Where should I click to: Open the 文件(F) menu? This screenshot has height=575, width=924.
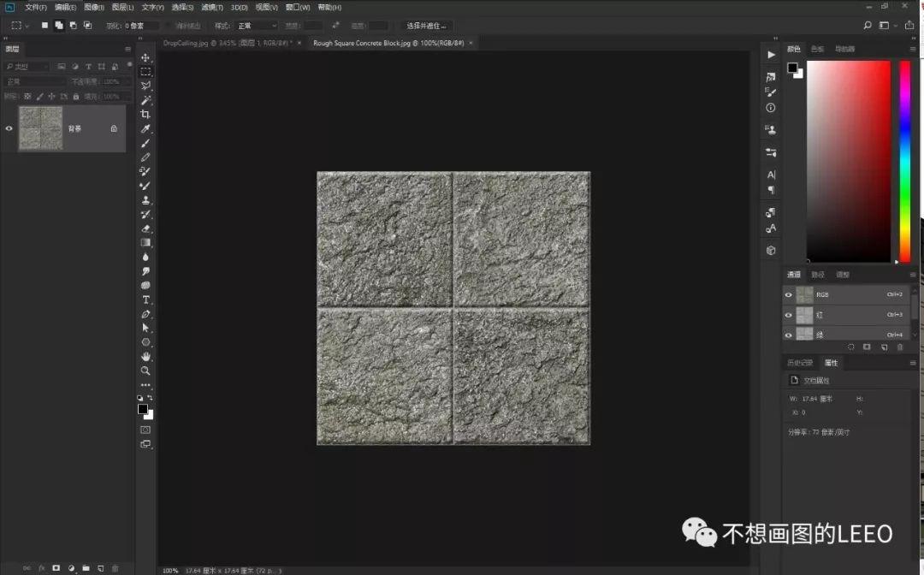pos(36,7)
